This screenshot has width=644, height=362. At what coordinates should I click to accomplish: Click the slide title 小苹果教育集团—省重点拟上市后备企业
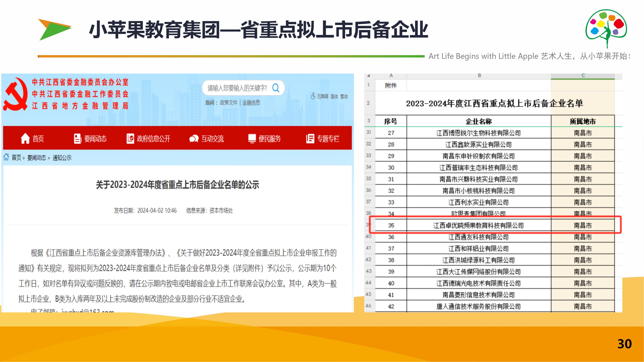(x=259, y=30)
